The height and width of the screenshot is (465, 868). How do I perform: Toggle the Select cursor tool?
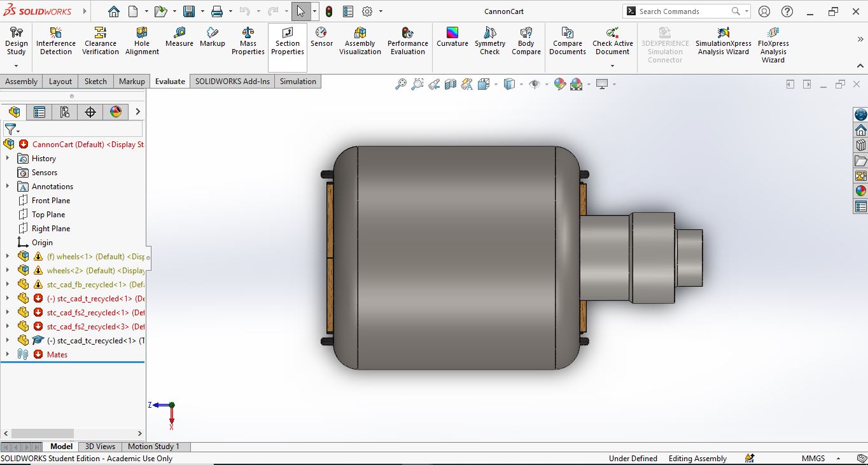tap(300, 11)
